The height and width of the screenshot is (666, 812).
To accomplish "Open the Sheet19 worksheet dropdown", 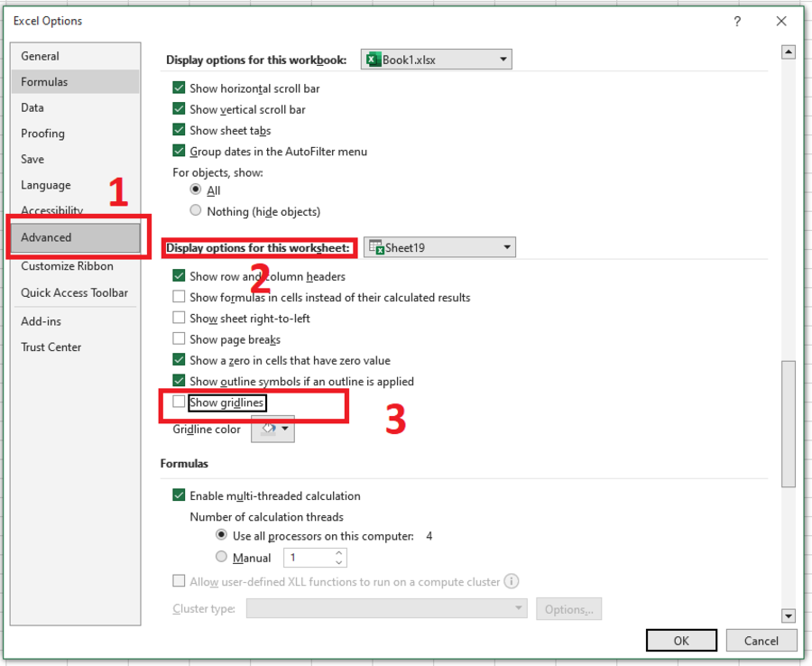I will pos(439,247).
